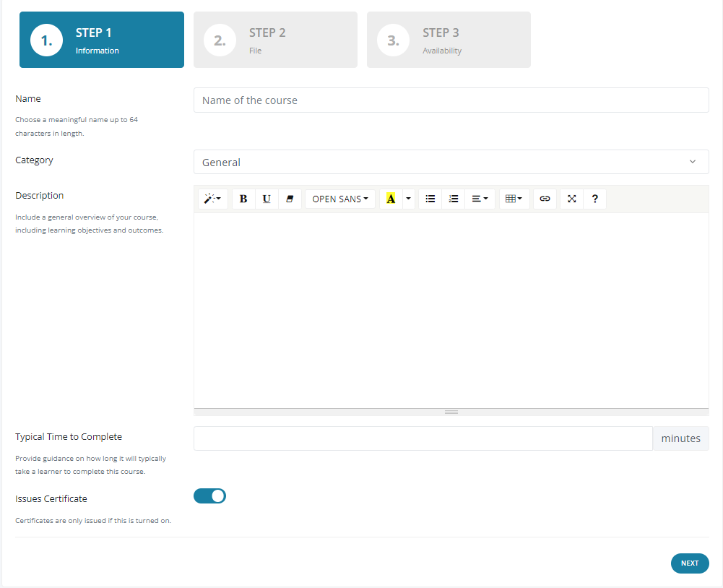Open the text color options arrow

pyautogui.click(x=409, y=199)
